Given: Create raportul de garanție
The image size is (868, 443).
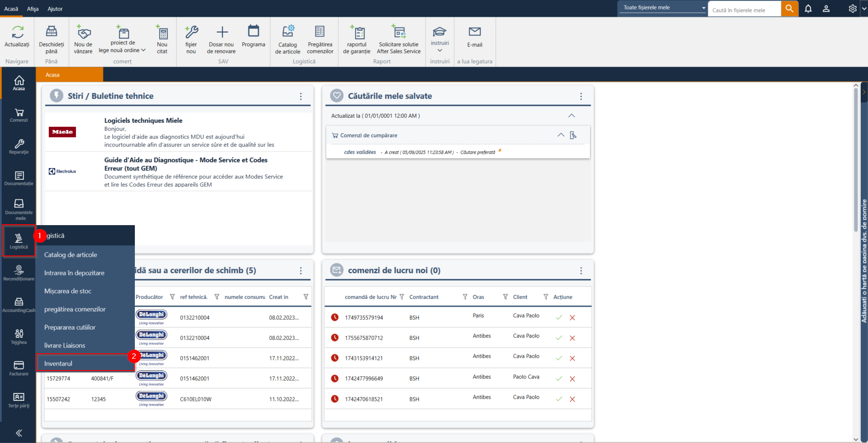Looking at the screenshot, I should pos(357,39).
